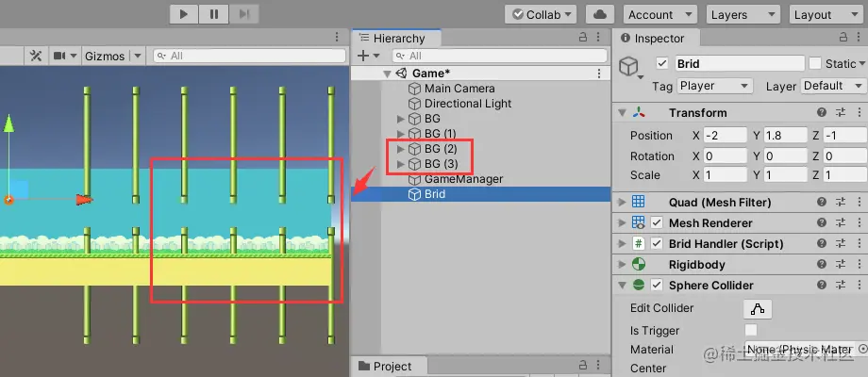Image resolution: width=868 pixels, height=377 pixels.
Task: Toggle the Static checkbox
Action: coord(815,63)
